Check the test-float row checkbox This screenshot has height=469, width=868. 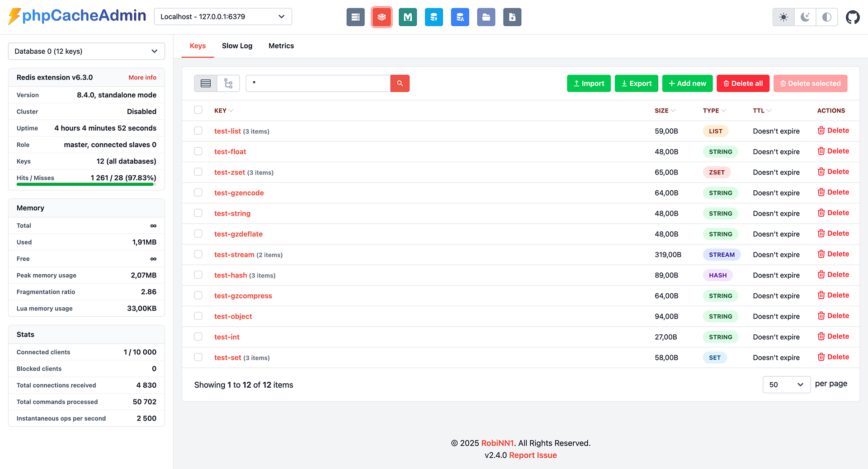[x=198, y=151]
